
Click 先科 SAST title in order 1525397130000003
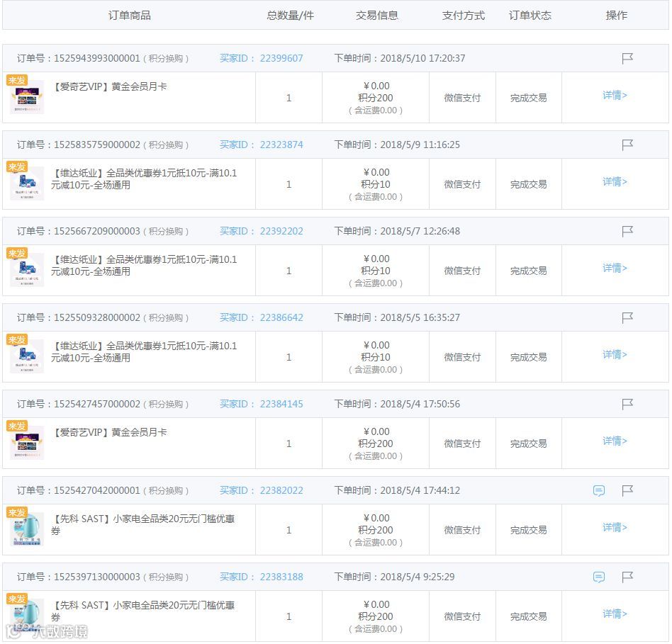[x=142, y=611]
